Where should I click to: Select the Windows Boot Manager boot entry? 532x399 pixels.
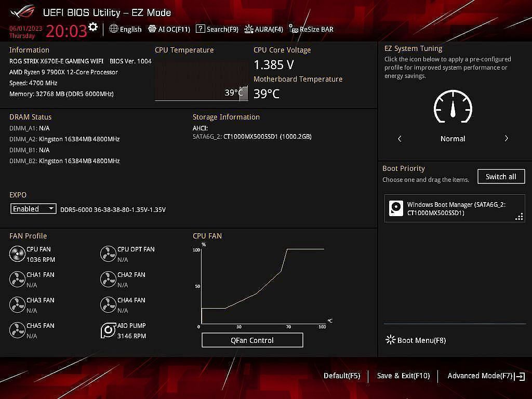click(x=455, y=208)
